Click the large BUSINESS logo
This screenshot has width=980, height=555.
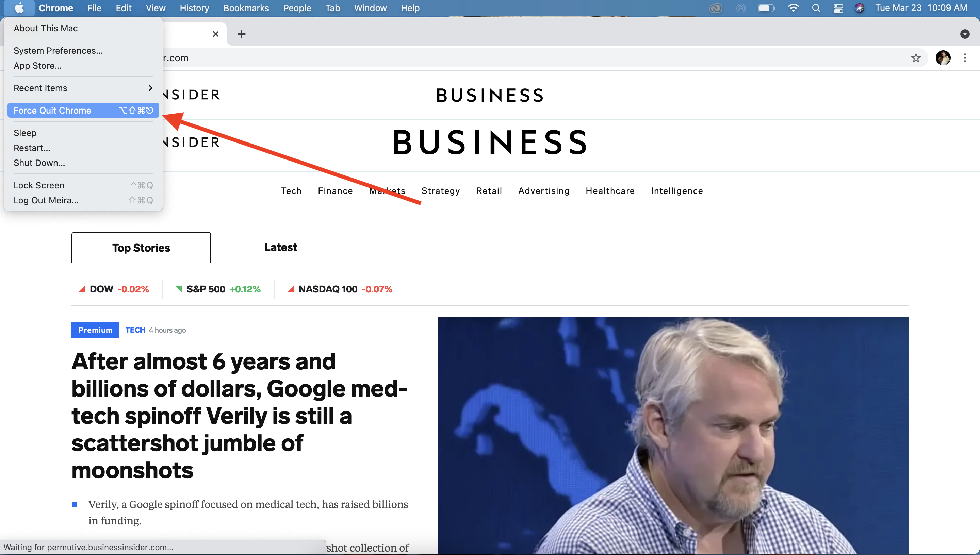[x=490, y=142]
